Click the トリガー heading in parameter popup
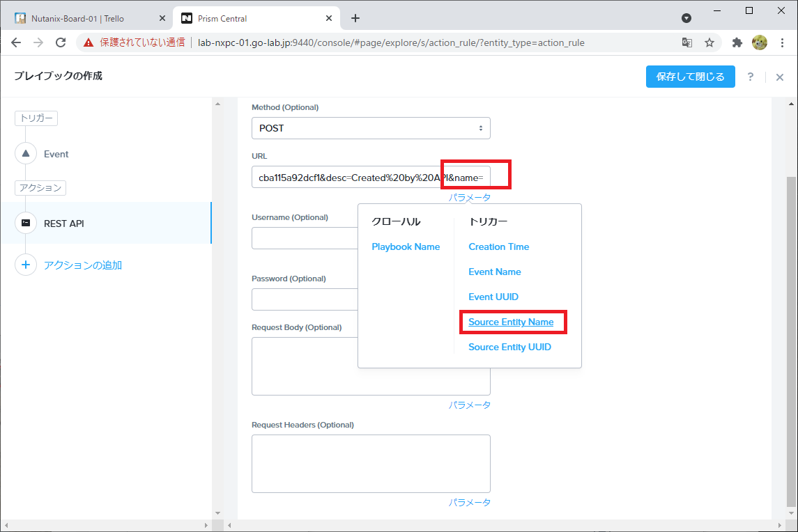The height and width of the screenshot is (532, 798). click(x=488, y=221)
